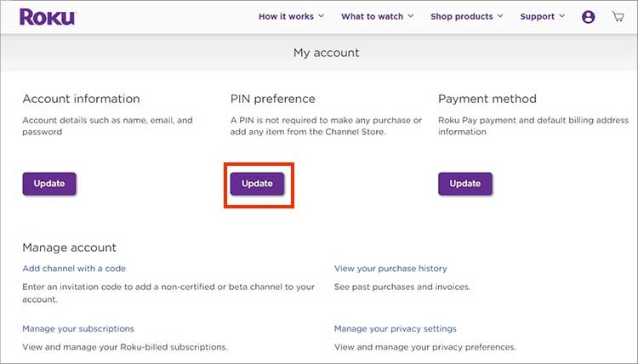The height and width of the screenshot is (364, 638).
Task: Click the text 'View and manage your Roku-billed subscriptions.'
Action: tap(125, 347)
